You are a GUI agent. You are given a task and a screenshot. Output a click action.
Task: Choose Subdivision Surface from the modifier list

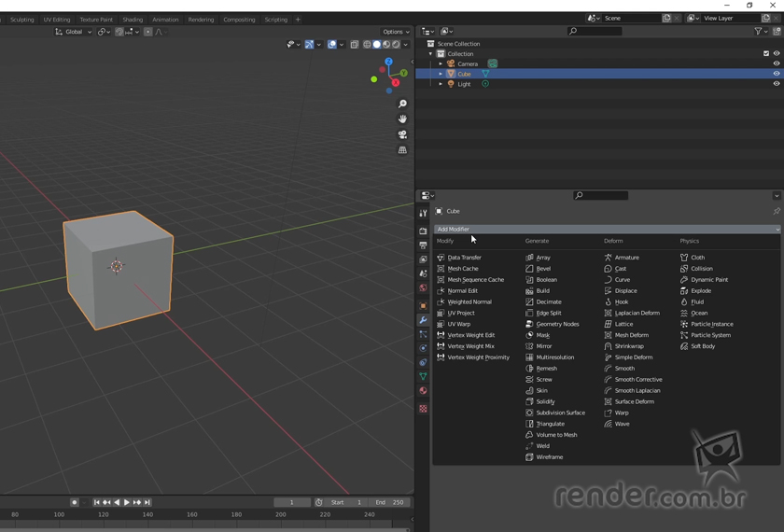pos(560,413)
